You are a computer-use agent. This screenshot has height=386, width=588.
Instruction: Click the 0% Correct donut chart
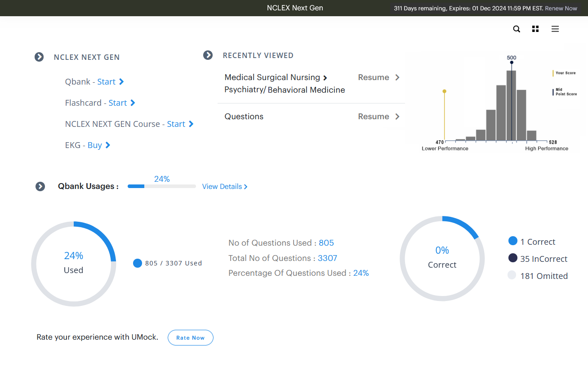tap(442, 259)
